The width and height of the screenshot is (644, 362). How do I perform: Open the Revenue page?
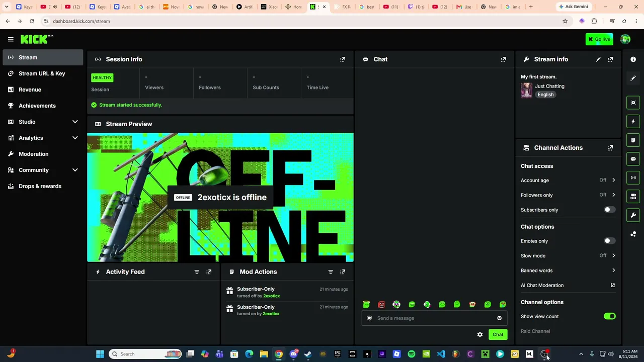43,89
